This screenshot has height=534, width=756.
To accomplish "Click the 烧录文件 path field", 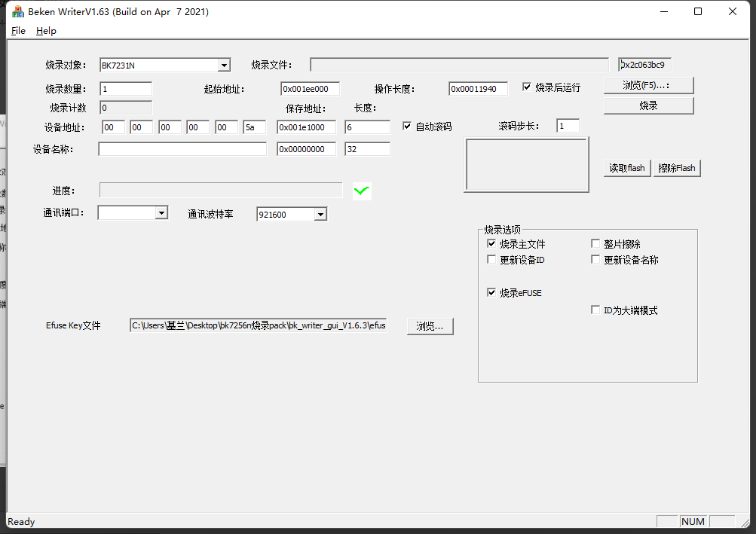I will [x=459, y=65].
